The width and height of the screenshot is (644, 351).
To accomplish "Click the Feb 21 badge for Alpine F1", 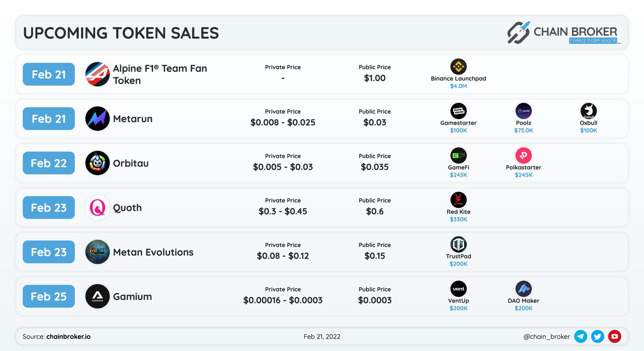I will (x=49, y=74).
